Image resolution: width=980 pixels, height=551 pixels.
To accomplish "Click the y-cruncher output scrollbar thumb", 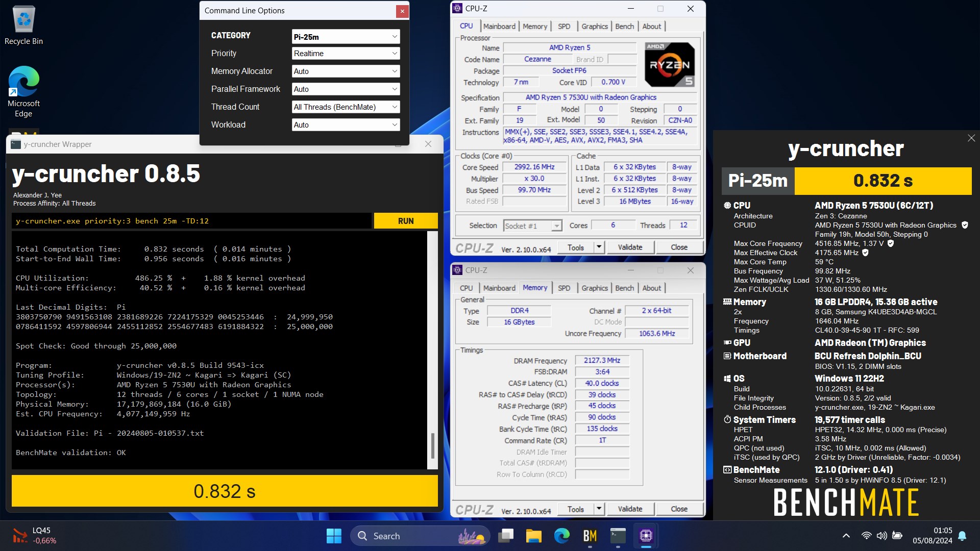I will coord(433,446).
